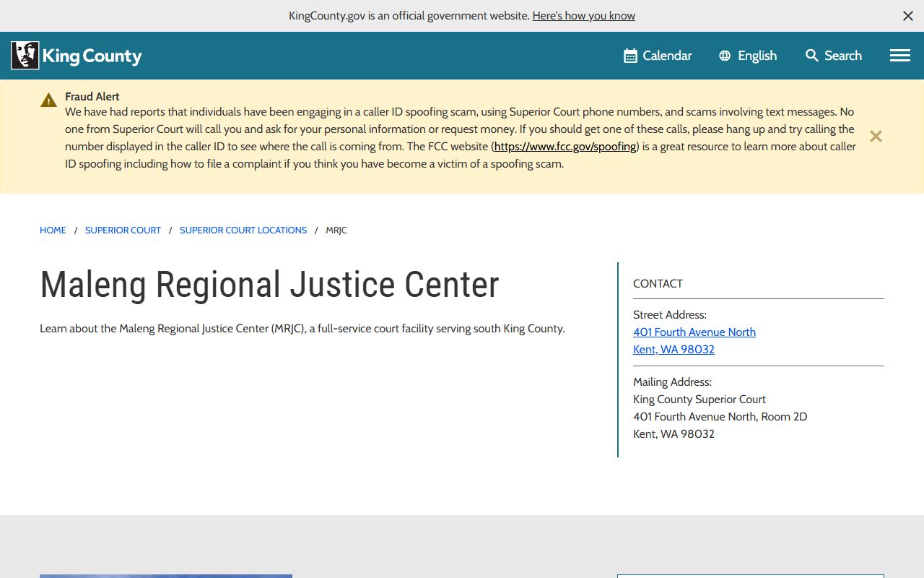Open "Here's how you know" link
This screenshot has height=578, width=924.
(583, 16)
